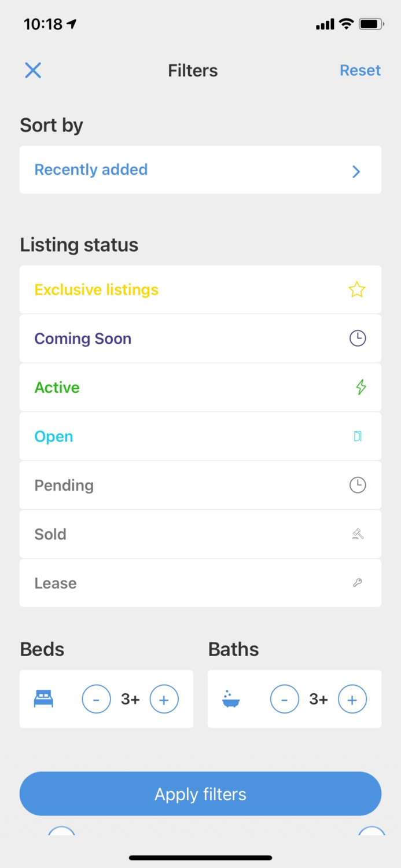Decrease Baths count with the minus stepper
401x868 pixels.
point(285,698)
